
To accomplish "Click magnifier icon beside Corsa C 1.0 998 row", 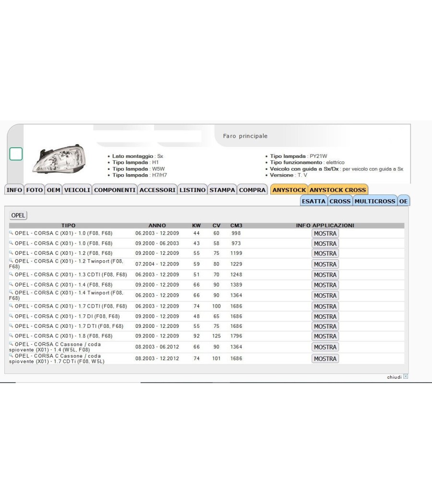I will click(11, 233).
